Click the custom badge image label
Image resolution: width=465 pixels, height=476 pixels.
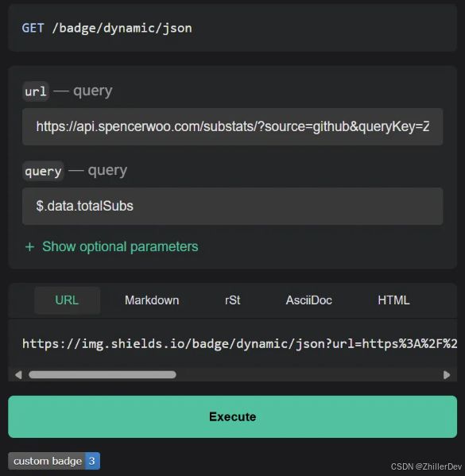[47, 461]
